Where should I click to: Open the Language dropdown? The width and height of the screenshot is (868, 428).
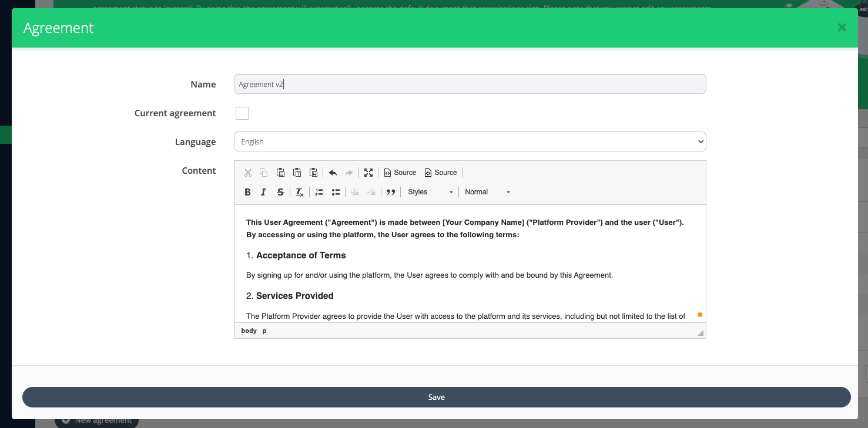coord(470,142)
